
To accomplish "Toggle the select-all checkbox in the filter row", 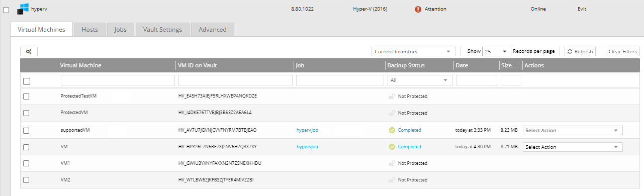I will pos(27,81).
